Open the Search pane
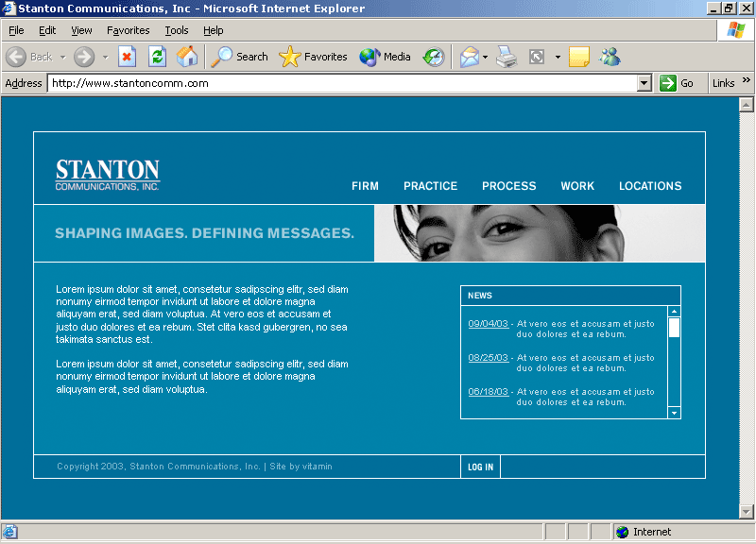Viewport: 756px width, 544px height. [x=240, y=57]
